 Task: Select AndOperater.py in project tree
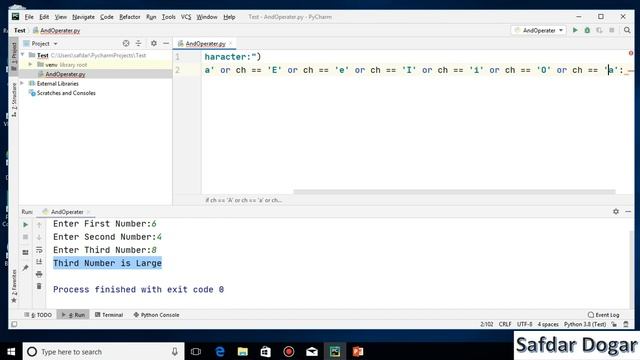65,74
